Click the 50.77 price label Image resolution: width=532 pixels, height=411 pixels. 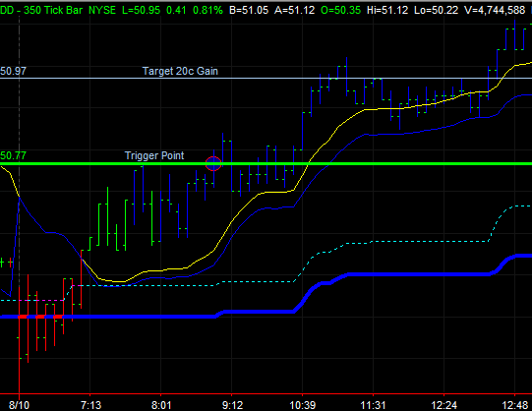tap(13, 155)
